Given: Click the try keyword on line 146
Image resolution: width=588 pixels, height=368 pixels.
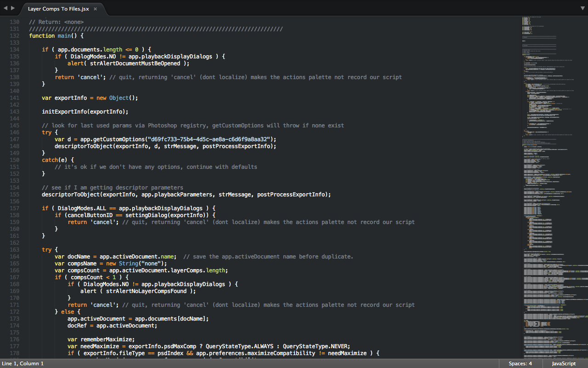Looking at the screenshot, I should tap(46, 132).
